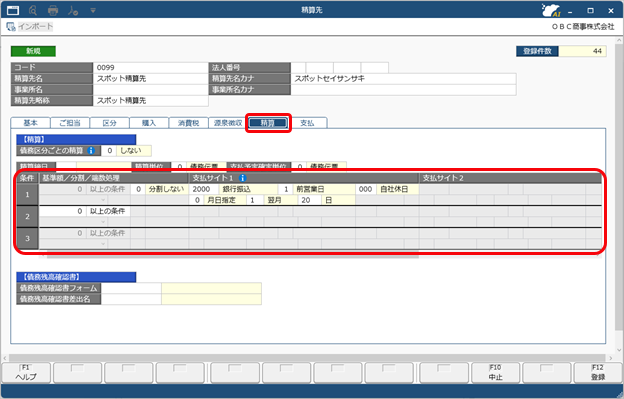Switch to the 基本 tab

pos(31,123)
